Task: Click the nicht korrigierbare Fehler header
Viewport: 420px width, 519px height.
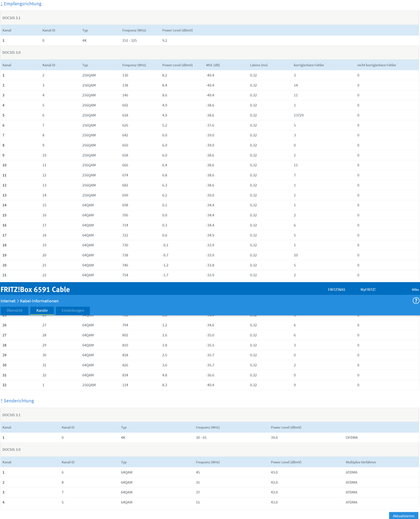Action: 377,65
